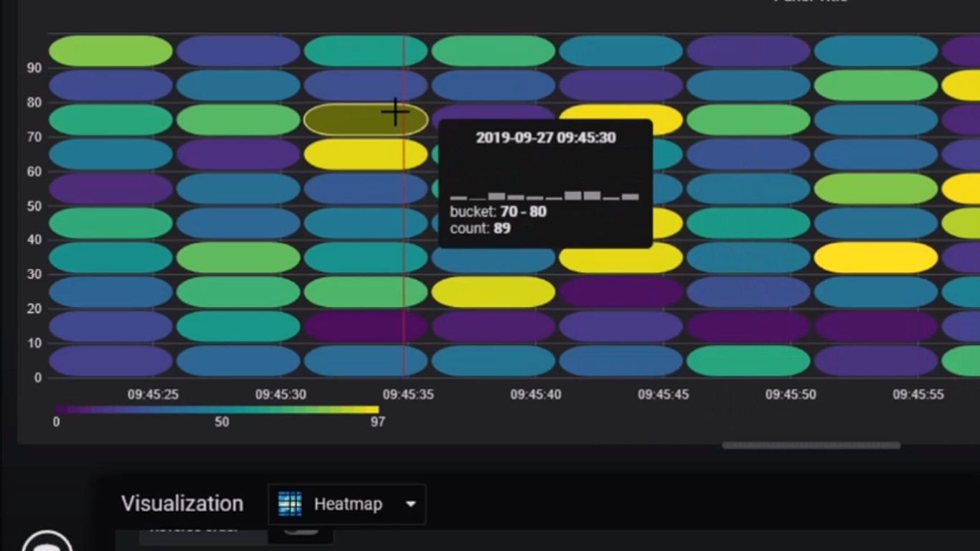The image size is (980, 551).
Task: Click the highlighted 70-80 bucket cell under the crosshair
Action: pyautogui.click(x=366, y=120)
